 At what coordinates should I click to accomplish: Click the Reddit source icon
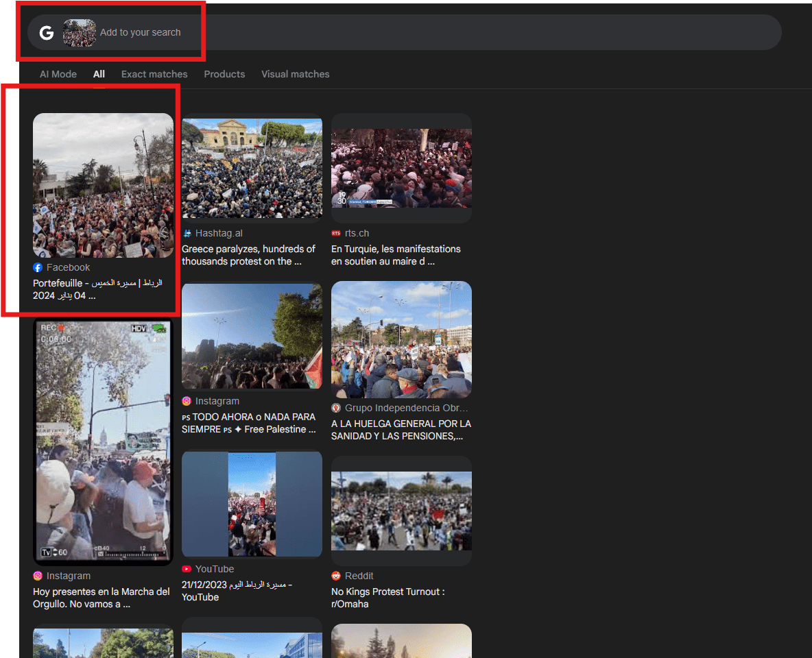pos(336,576)
